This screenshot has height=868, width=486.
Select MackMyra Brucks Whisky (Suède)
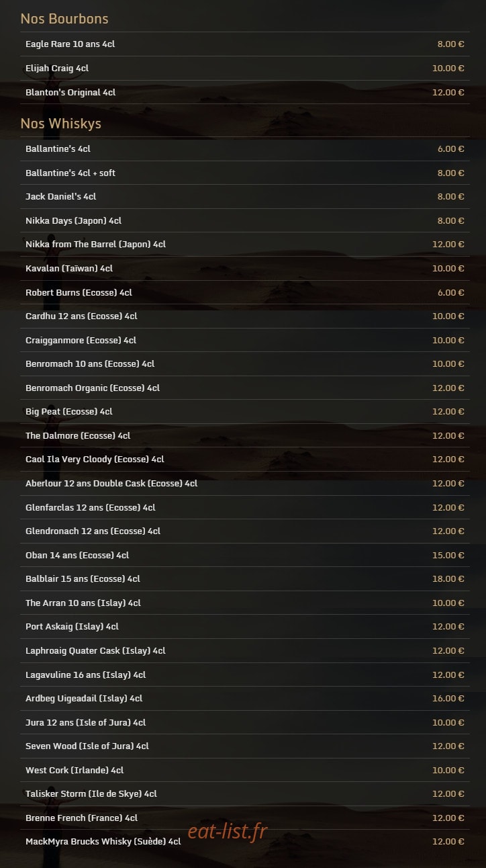pos(245,842)
